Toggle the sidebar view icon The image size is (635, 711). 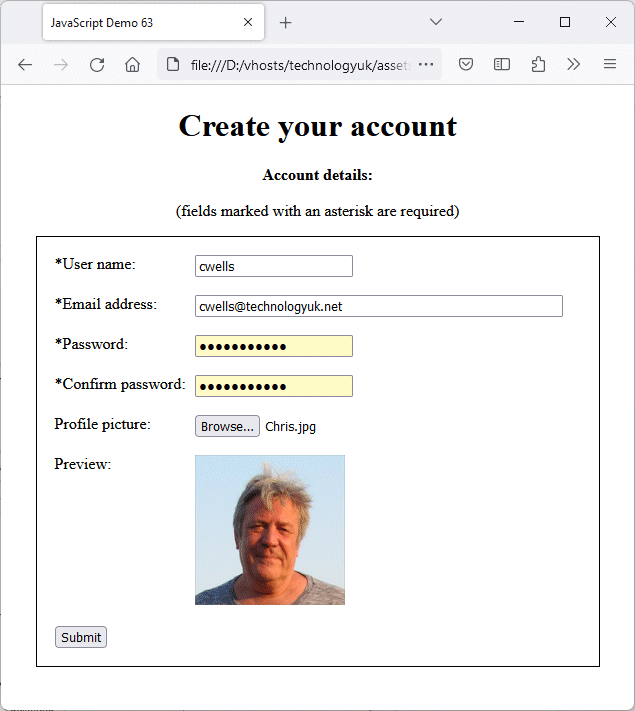tap(502, 64)
